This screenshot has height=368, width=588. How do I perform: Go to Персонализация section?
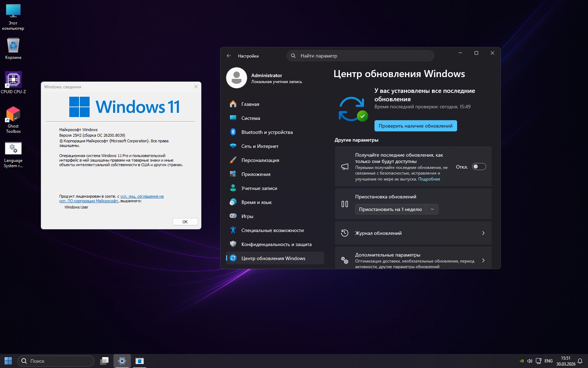260,160
